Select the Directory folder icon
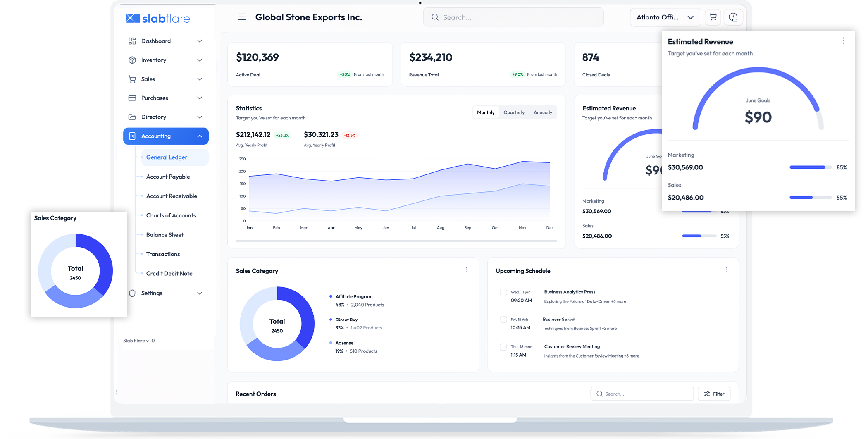The height and width of the screenshot is (439, 868). (x=132, y=117)
